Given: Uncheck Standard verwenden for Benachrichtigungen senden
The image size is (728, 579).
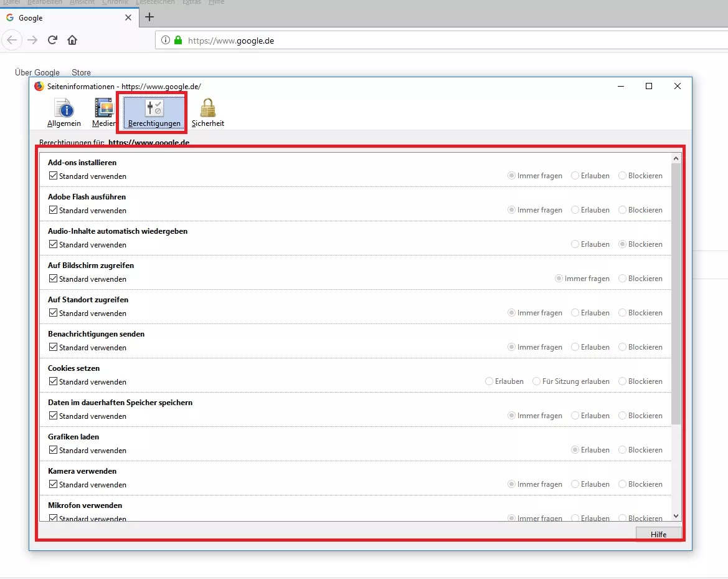Looking at the screenshot, I should tap(54, 347).
